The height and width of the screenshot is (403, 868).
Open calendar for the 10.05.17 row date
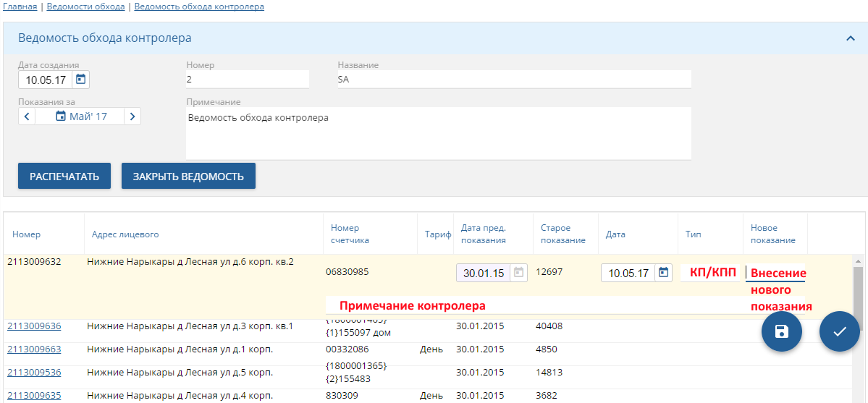tap(664, 272)
